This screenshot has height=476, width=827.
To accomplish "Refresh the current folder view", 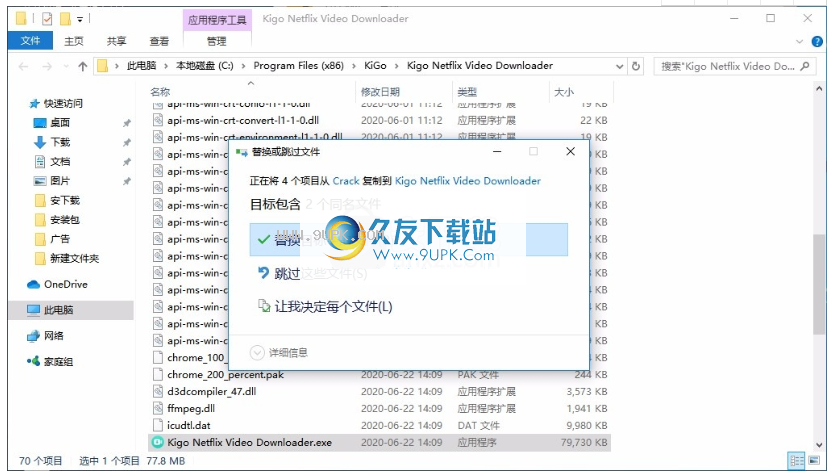I will tap(636, 66).
